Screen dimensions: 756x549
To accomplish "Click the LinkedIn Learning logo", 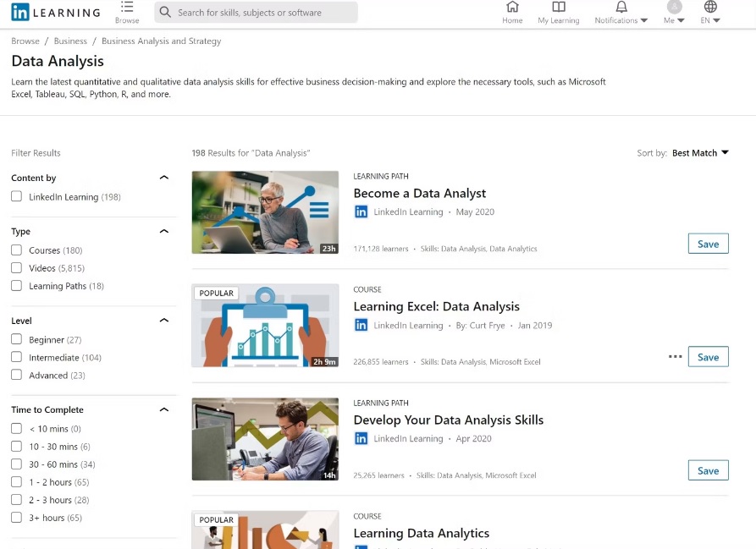I will tap(56, 12).
